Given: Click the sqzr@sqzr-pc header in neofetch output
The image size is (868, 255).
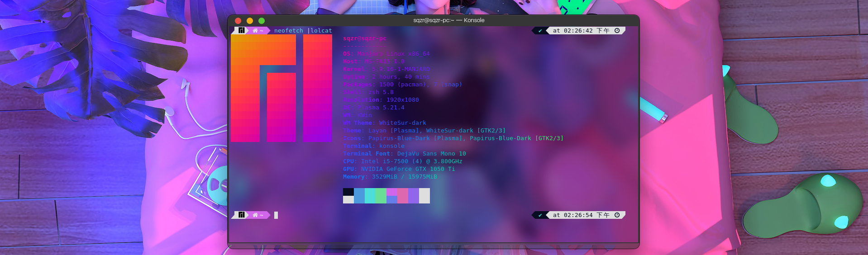Looking at the screenshot, I should click(x=365, y=38).
